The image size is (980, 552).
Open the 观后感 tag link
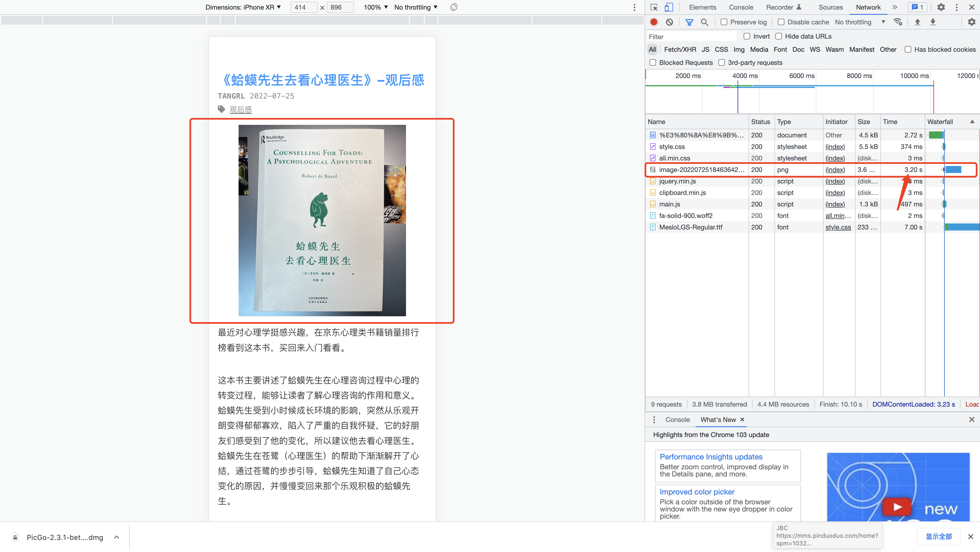[x=240, y=110]
